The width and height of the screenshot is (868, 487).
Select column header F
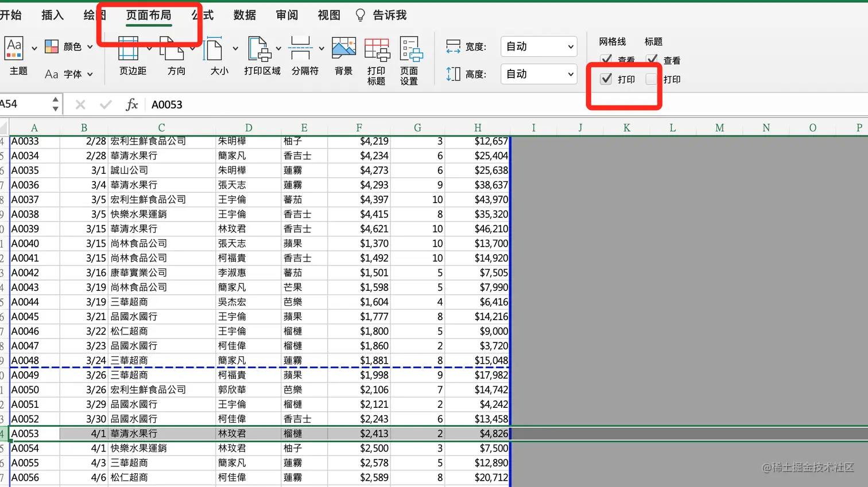(359, 128)
